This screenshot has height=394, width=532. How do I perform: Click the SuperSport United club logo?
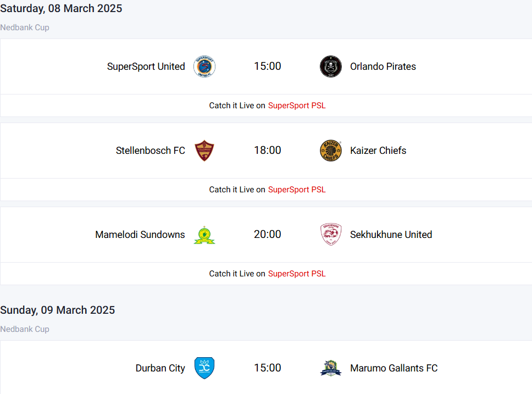[204, 66]
